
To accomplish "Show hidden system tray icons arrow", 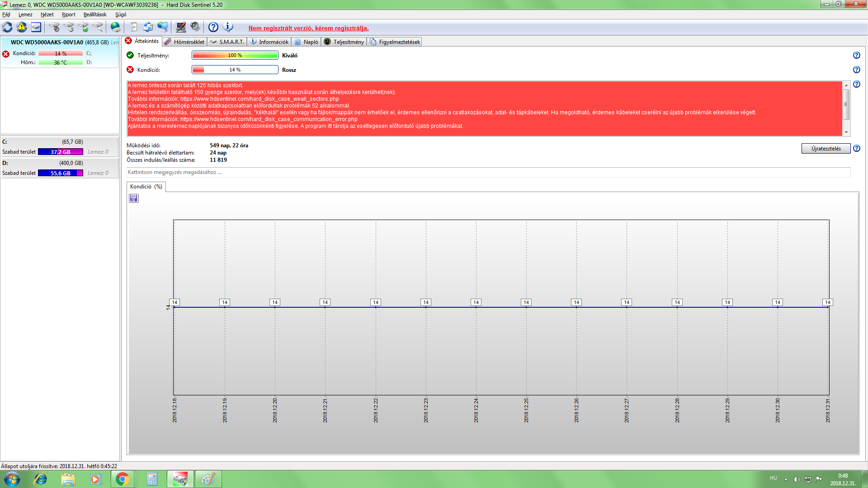I will pyautogui.click(x=786, y=479).
